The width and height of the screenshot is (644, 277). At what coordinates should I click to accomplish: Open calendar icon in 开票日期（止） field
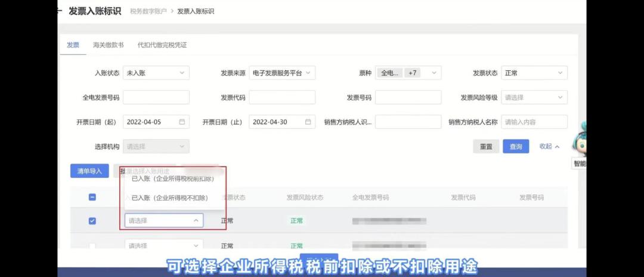tap(308, 122)
